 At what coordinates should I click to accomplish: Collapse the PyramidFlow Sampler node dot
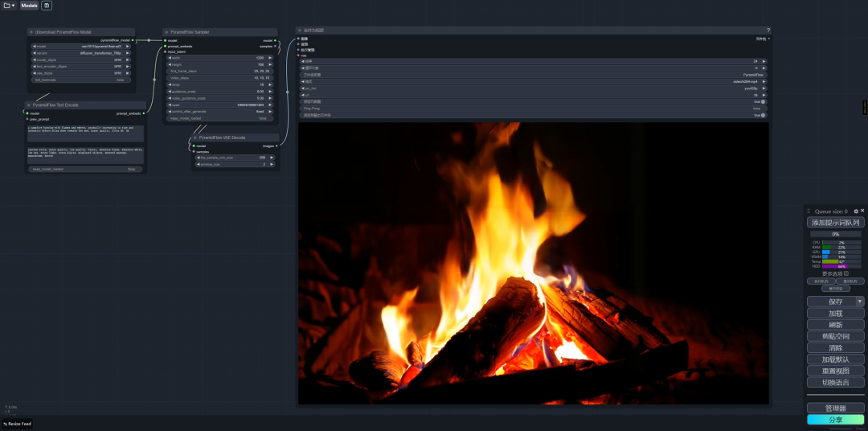coord(166,32)
